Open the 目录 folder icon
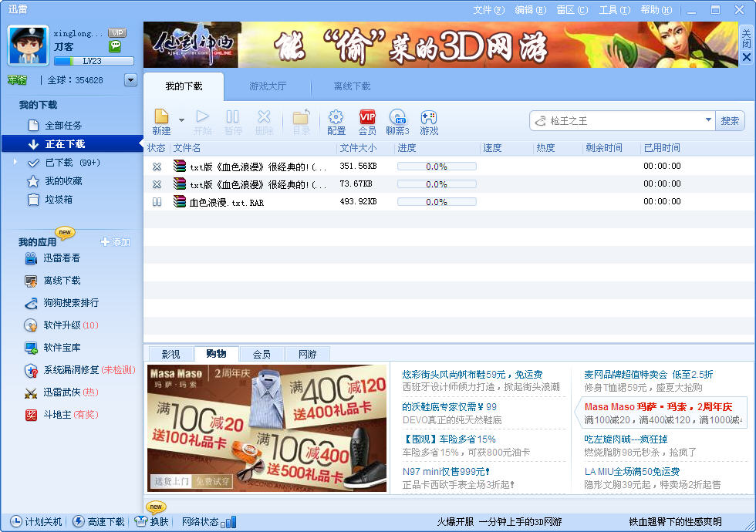Screen dimensions: 756x532 point(301,116)
